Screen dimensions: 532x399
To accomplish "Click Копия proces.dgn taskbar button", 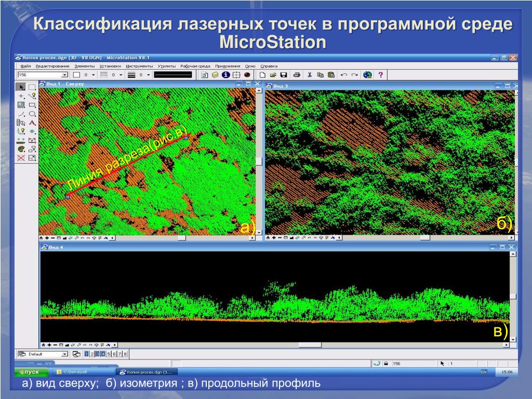I will (x=147, y=372).
